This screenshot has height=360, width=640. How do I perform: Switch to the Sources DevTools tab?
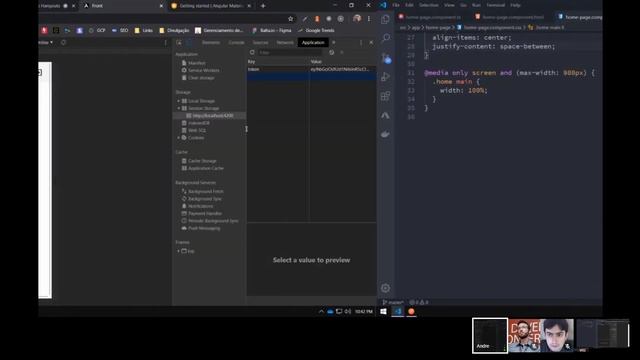click(260, 42)
